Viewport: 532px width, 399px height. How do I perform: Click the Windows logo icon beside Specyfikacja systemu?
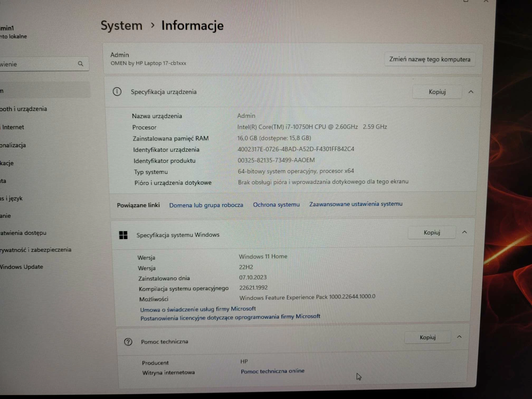[123, 235]
